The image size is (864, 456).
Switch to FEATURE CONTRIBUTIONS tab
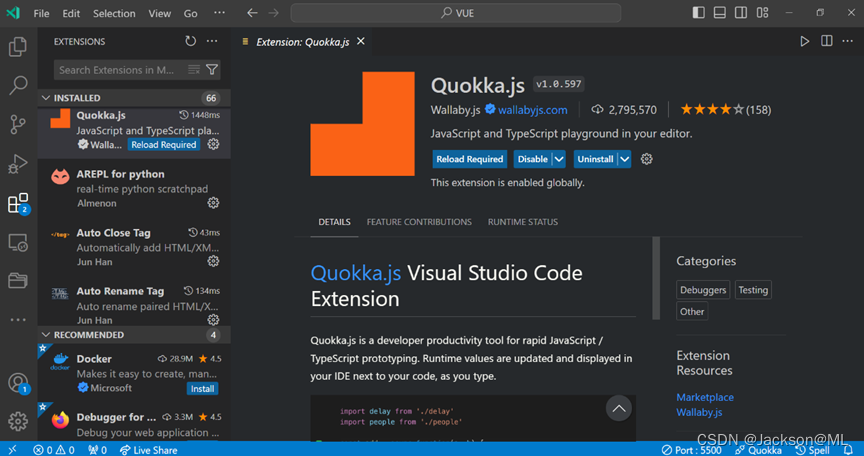(x=419, y=222)
